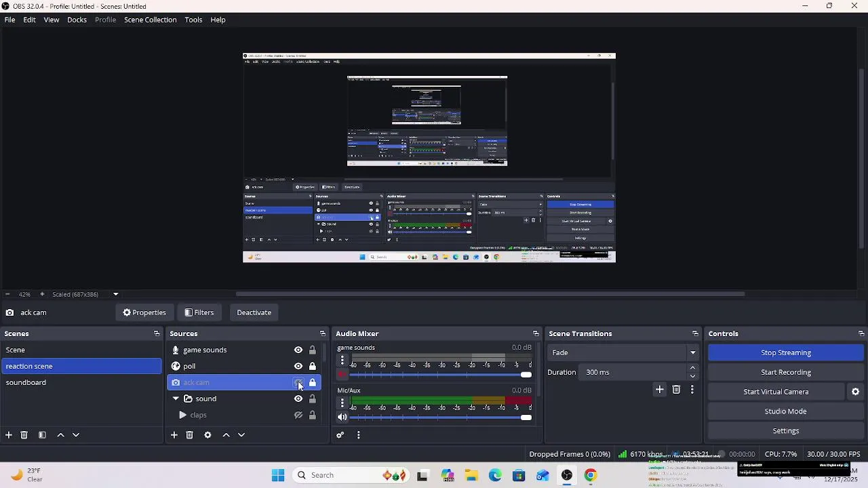
Task: Toggle lock on sound group
Action: (313, 399)
